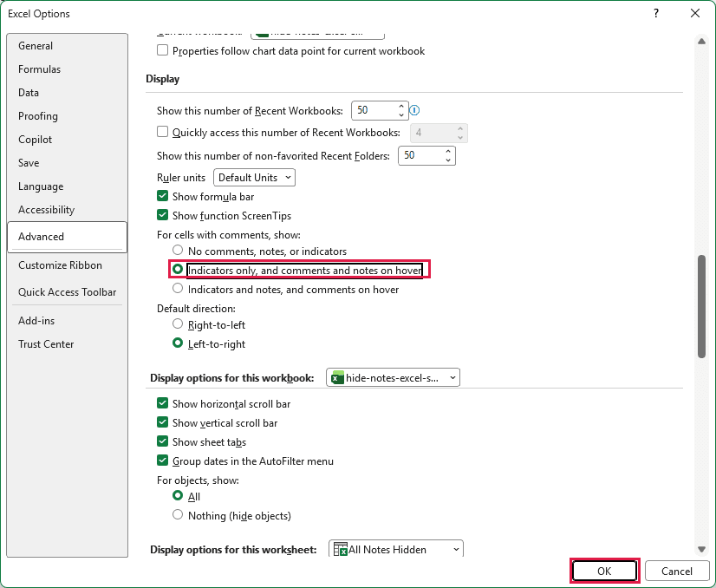716x588 pixels.
Task: Open the Language options category
Action: tap(67, 186)
